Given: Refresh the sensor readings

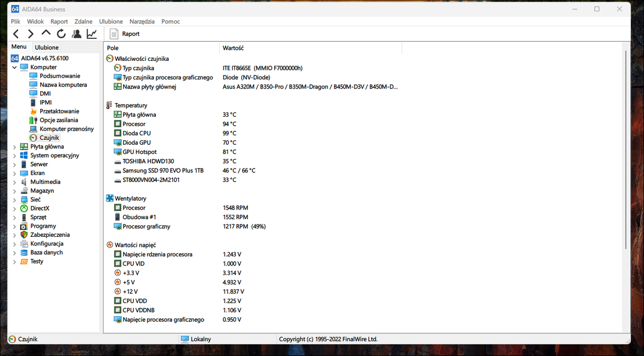Looking at the screenshot, I should 61,34.
